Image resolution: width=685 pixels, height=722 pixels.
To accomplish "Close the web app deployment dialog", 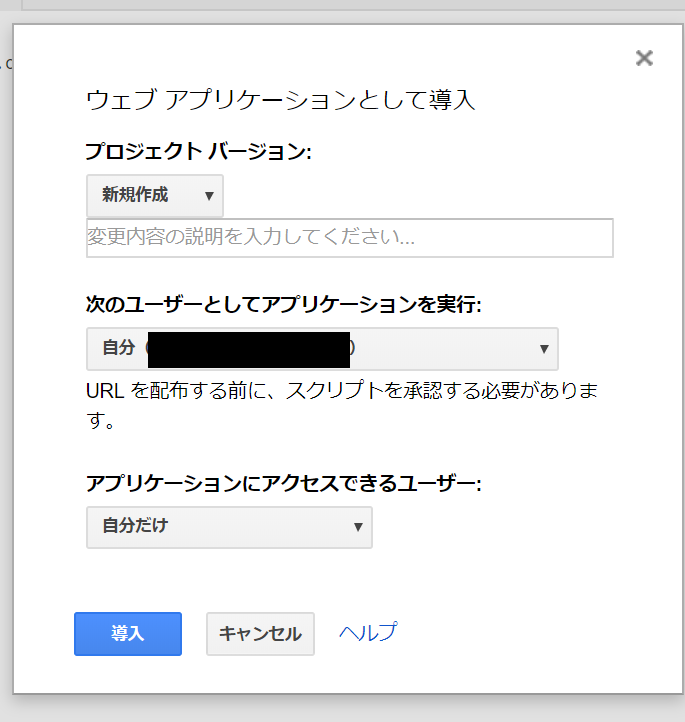I will click(x=644, y=58).
